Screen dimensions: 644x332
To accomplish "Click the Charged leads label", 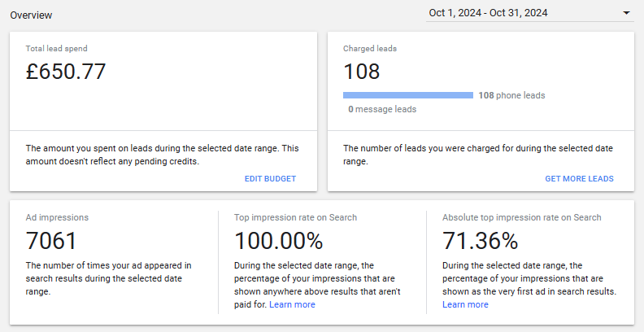I will (x=370, y=48).
